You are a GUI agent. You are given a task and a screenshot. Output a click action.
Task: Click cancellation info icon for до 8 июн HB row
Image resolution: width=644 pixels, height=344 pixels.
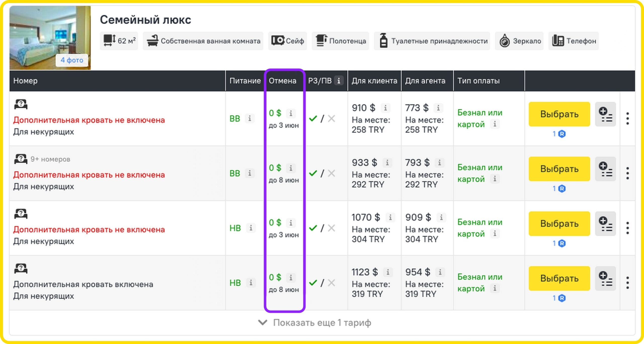[x=291, y=278]
